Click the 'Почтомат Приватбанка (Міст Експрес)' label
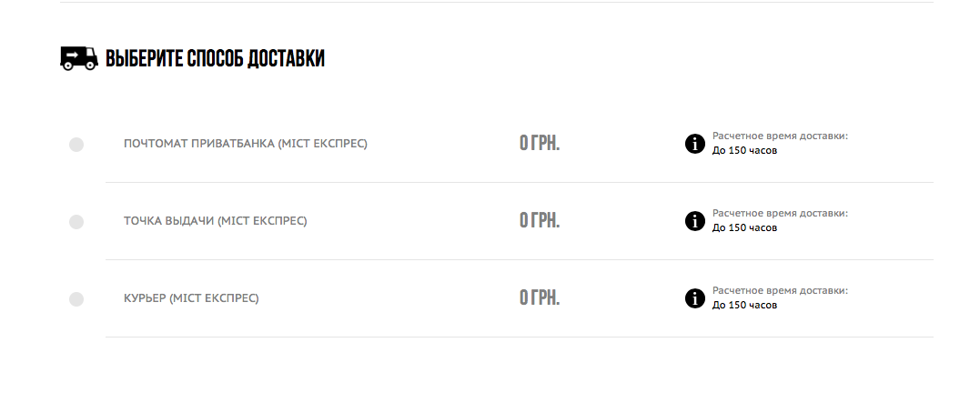The height and width of the screenshot is (393, 980). (x=246, y=144)
